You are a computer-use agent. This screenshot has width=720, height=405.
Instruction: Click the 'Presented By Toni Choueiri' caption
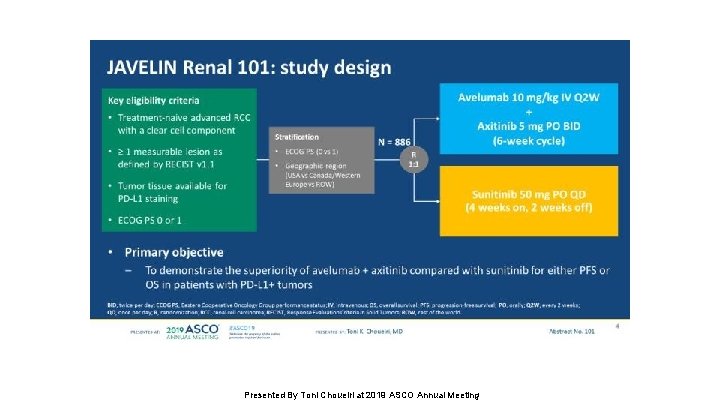pyautogui.click(x=361, y=395)
